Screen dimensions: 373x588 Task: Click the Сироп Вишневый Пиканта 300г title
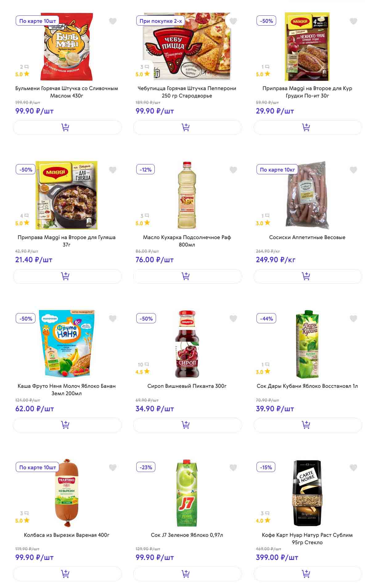(x=187, y=386)
